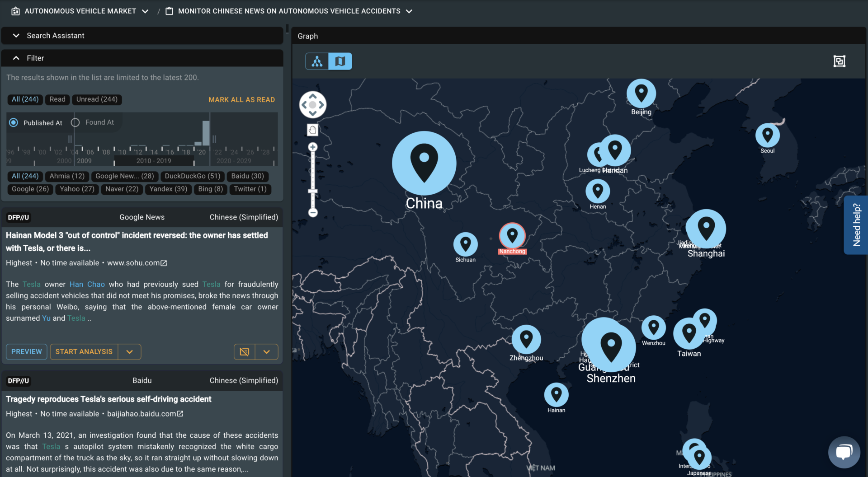Select the Published At radio button

[x=14, y=122]
